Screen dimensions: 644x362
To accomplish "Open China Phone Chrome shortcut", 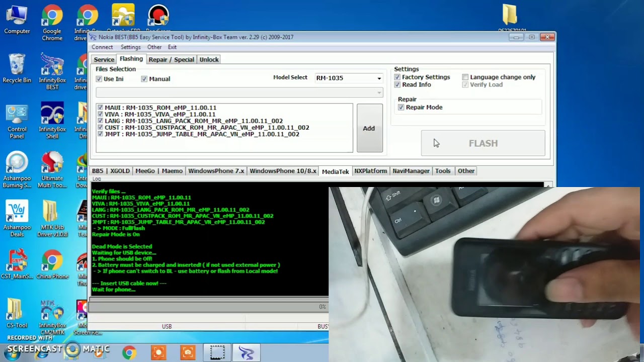I will point(52,264).
